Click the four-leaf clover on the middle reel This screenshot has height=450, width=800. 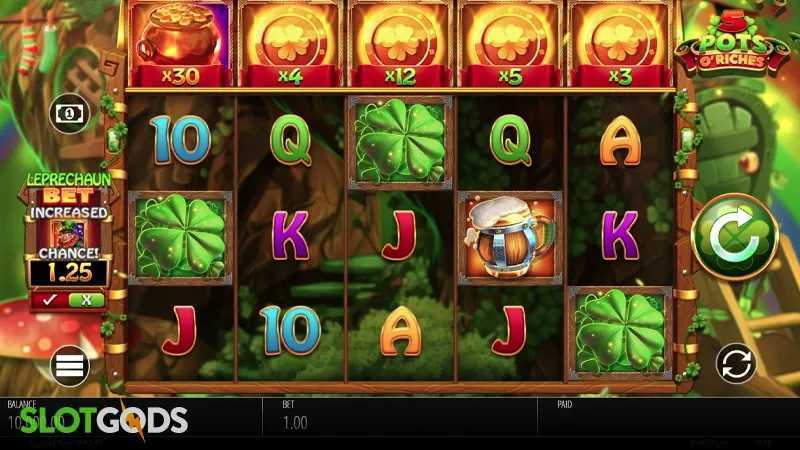click(400, 142)
